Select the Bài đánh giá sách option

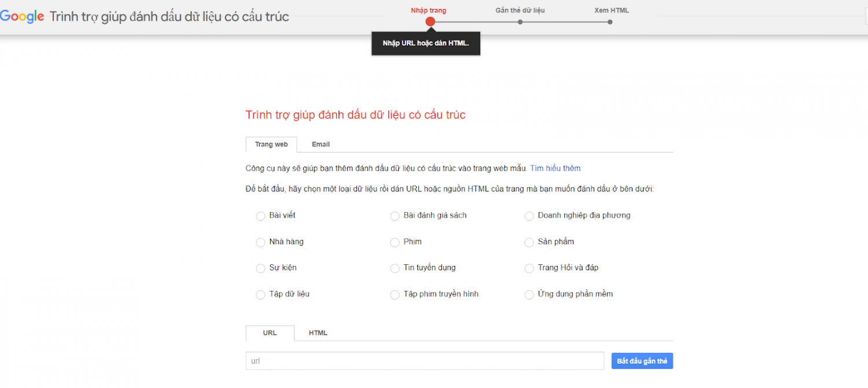(395, 216)
